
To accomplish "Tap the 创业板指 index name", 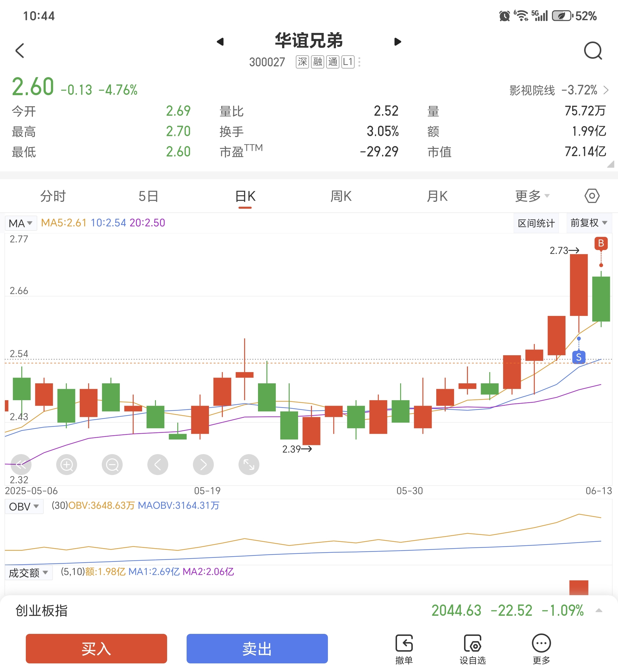I will pos(42,610).
